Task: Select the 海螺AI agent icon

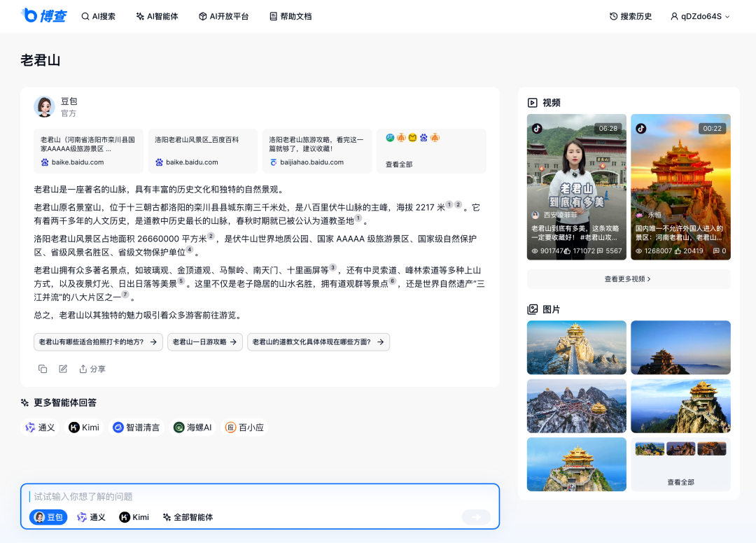Action: [192, 427]
